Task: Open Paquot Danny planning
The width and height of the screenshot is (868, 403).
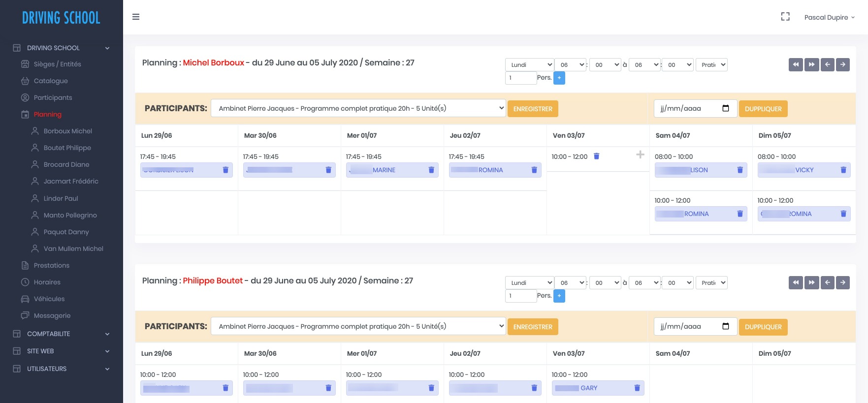Action: click(66, 232)
